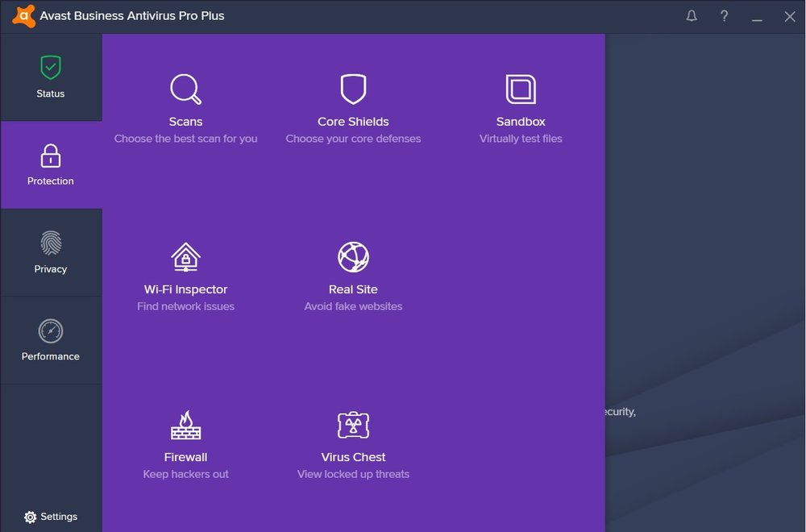Go to the Privacy tab
806x532 pixels.
click(51, 252)
